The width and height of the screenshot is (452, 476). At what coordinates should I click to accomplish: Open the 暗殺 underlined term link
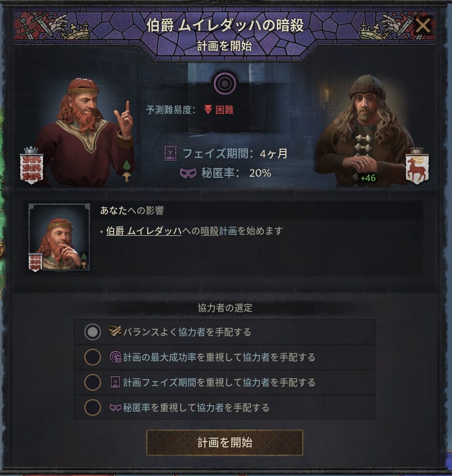pyautogui.click(x=210, y=231)
